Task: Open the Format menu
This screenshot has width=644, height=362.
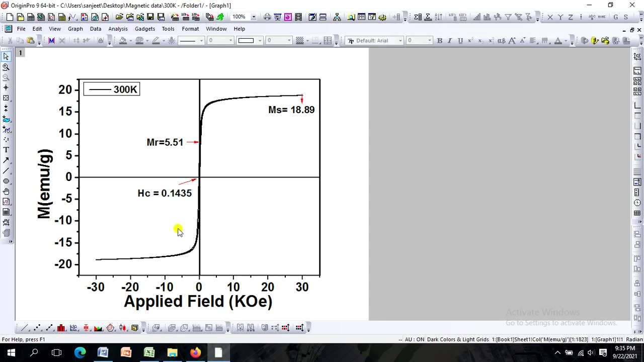Action: pyautogui.click(x=190, y=29)
